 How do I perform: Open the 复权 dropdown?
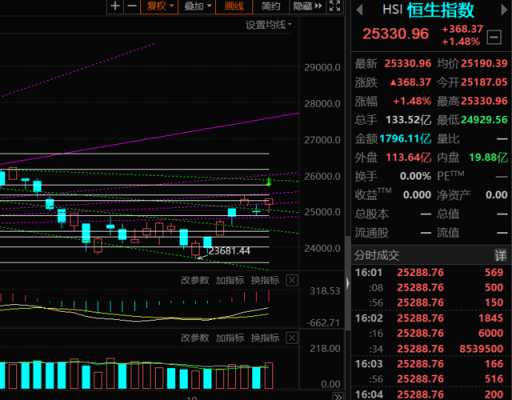[160, 6]
